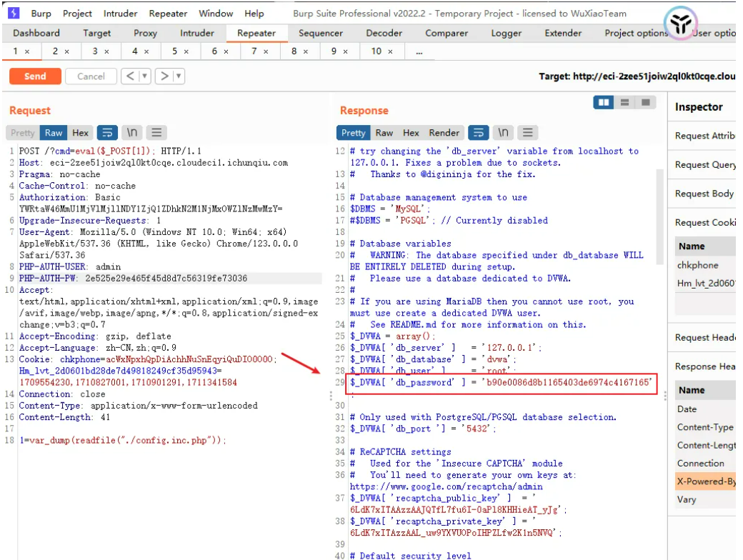Close Repeater tab 7
743x560 pixels.
point(266,51)
